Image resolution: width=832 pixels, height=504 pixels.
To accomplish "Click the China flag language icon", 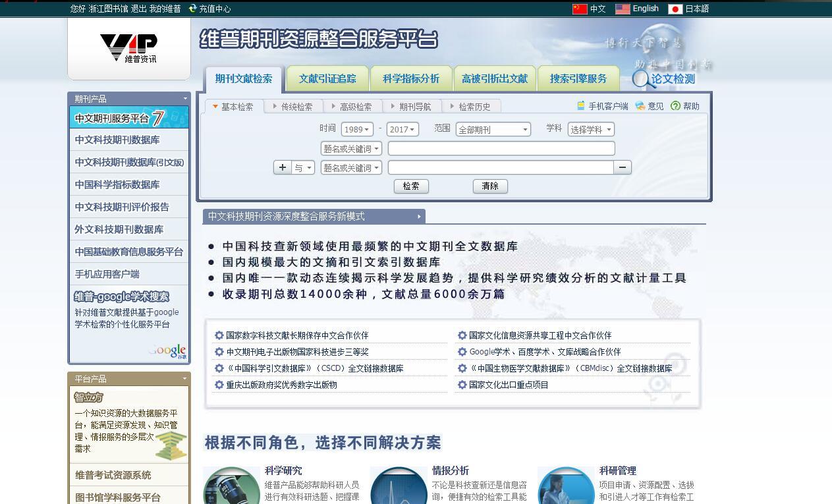I will tap(580, 9).
